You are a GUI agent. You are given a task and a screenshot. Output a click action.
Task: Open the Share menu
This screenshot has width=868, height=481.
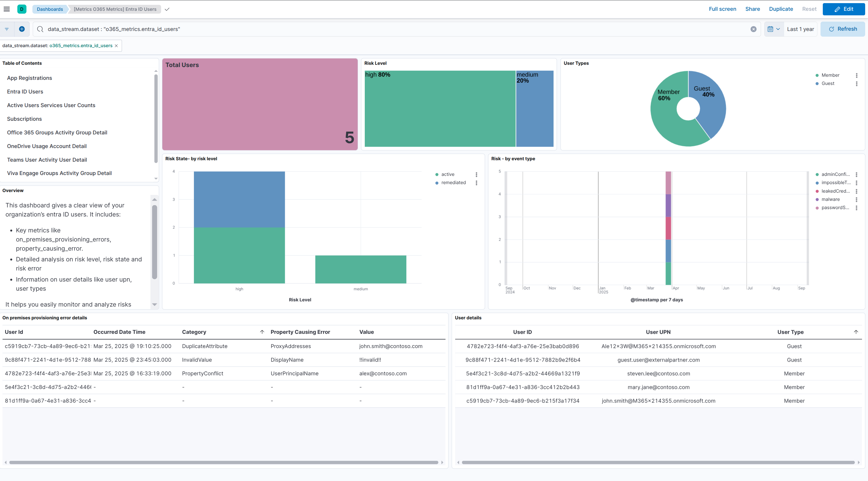point(752,9)
